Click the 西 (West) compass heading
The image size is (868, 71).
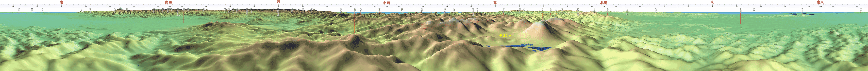point(278,2)
